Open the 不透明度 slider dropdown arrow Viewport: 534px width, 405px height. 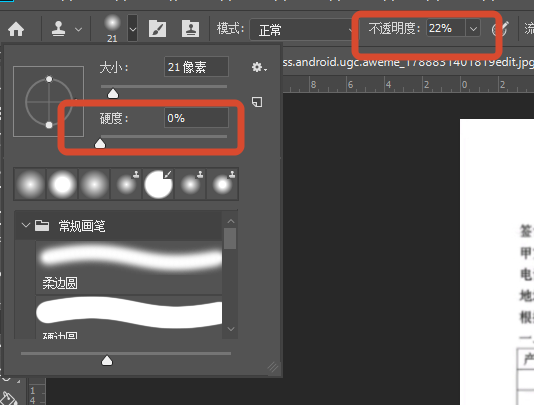click(x=473, y=29)
